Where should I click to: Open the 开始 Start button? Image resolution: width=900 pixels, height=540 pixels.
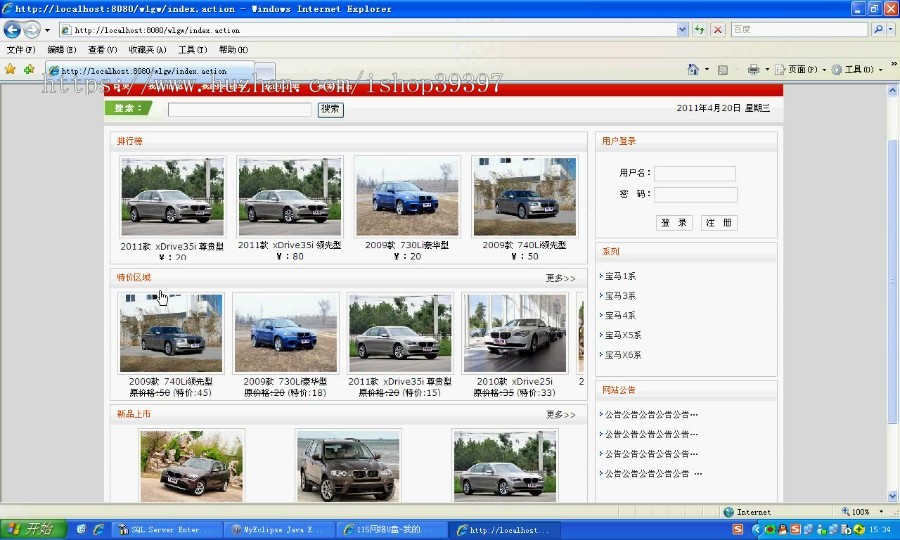(x=33, y=529)
